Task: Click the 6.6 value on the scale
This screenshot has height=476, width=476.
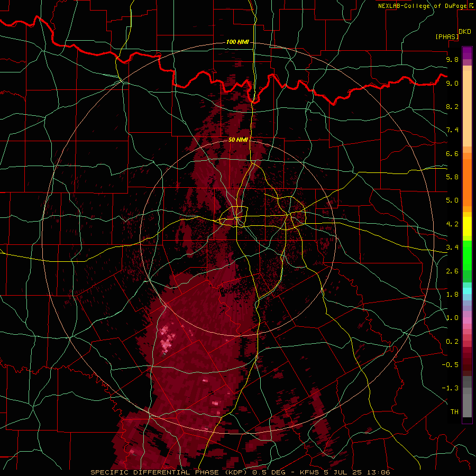Action: [452, 153]
